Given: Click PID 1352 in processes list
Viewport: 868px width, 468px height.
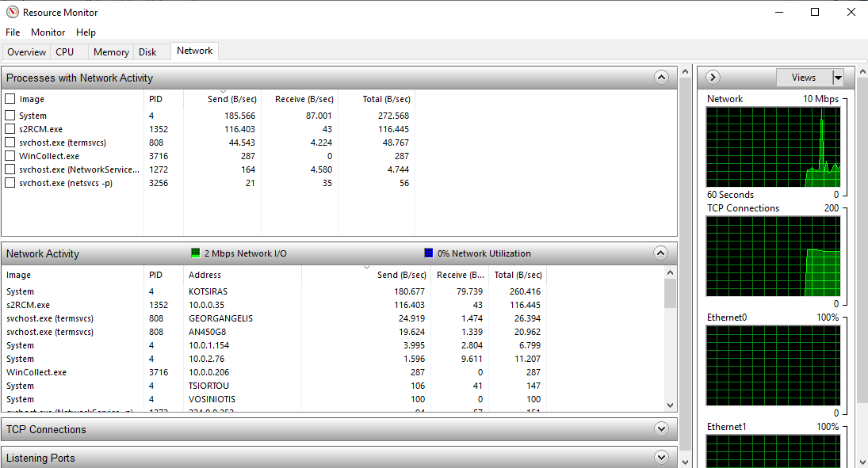Looking at the screenshot, I should tap(159, 129).
